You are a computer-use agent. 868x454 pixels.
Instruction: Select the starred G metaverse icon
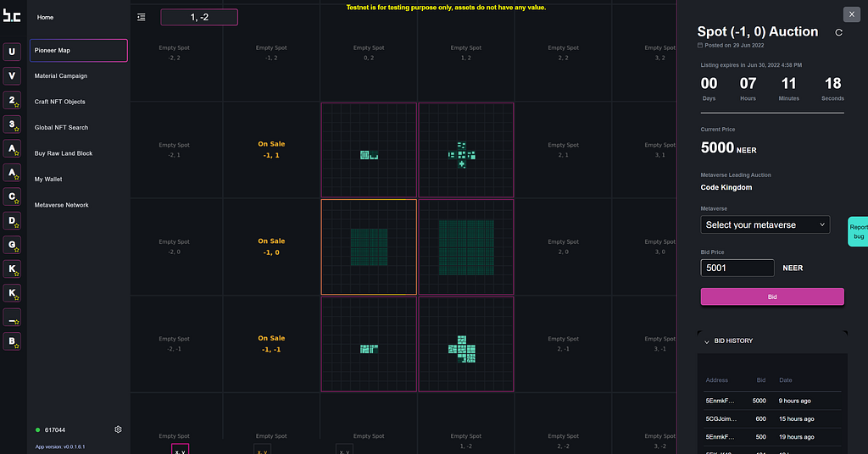pos(12,245)
